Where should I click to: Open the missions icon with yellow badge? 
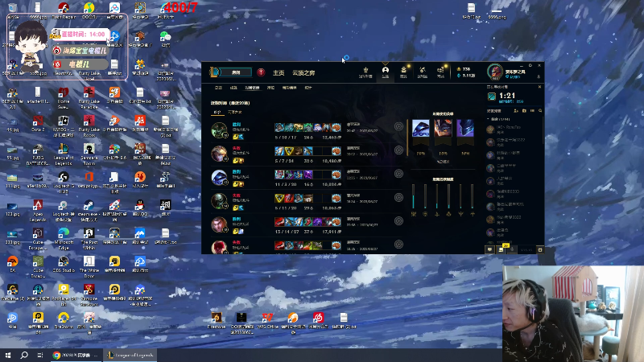click(502, 249)
